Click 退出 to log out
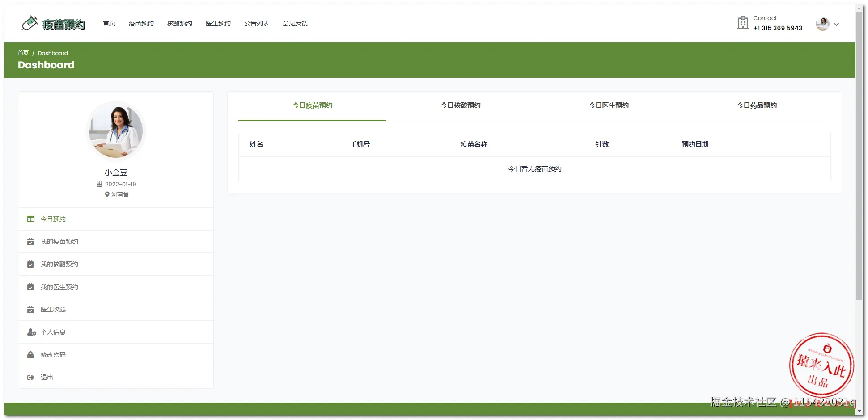 coord(116,378)
